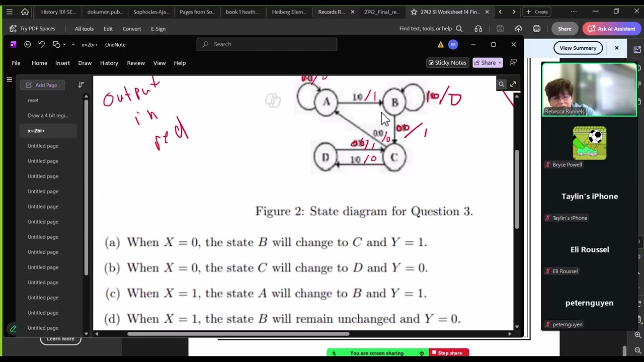Screen dimensions: 644x362
Task: Click Stop share button
Action: (x=449, y=353)
